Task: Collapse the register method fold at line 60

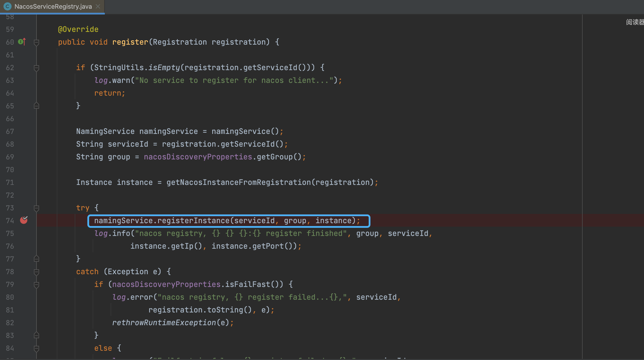Action: click(36, 42)
